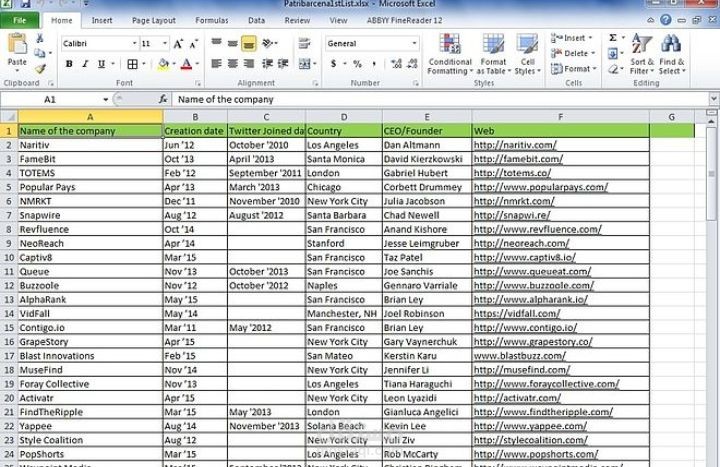Viewport: 720px width, 467px height.
Task: Click Decrease Decimal icon
Action: [x=412, y=64]
